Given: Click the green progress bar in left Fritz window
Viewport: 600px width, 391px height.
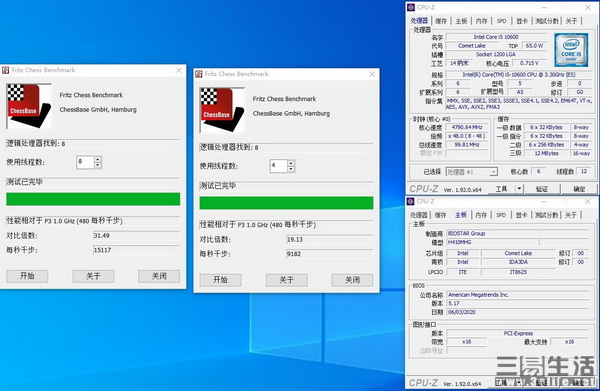Looking at the screenshot, I should [x=93, y=199].
